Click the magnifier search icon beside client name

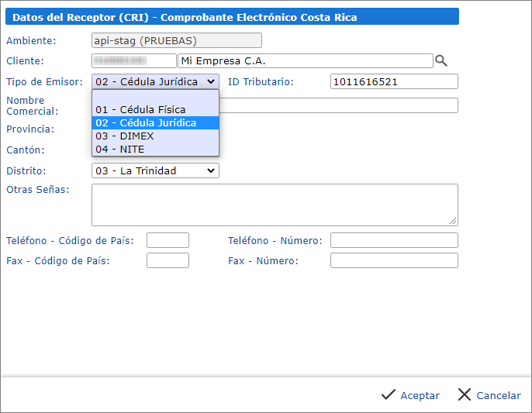(x=441, y=60)
